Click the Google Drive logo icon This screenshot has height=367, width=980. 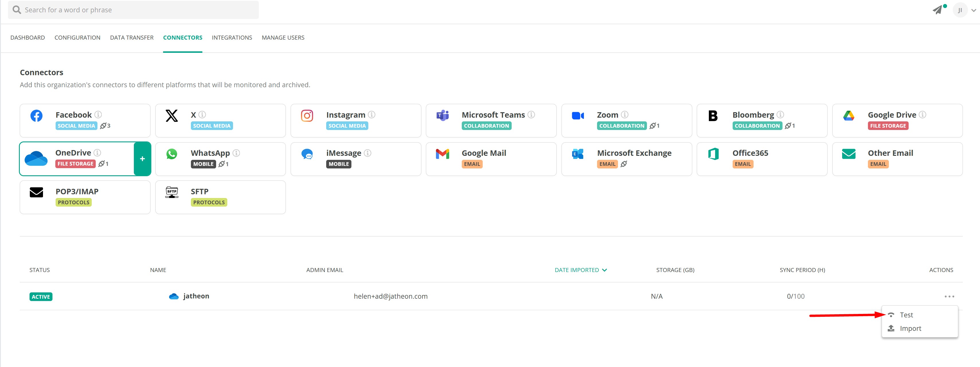(x=849, y=116)
